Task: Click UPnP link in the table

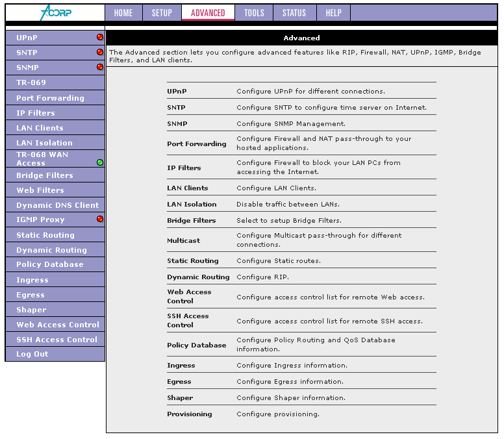Action: point(177,91)
